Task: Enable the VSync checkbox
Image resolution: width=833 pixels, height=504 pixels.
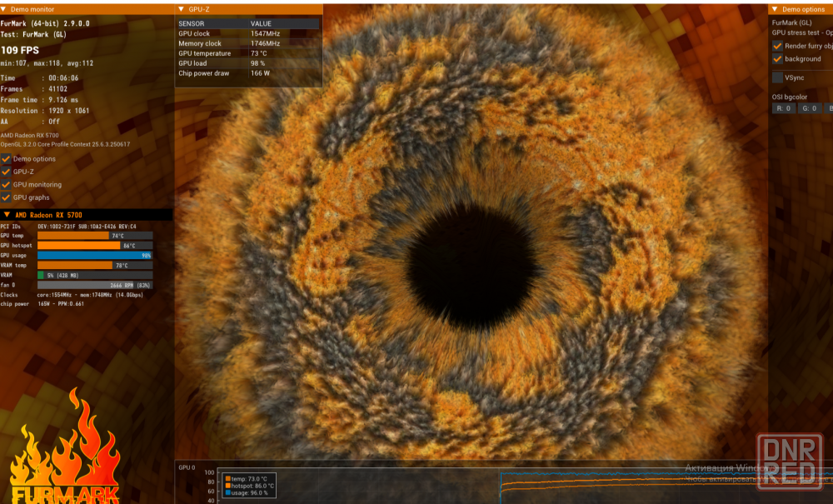Action: (x=777, y=77)
